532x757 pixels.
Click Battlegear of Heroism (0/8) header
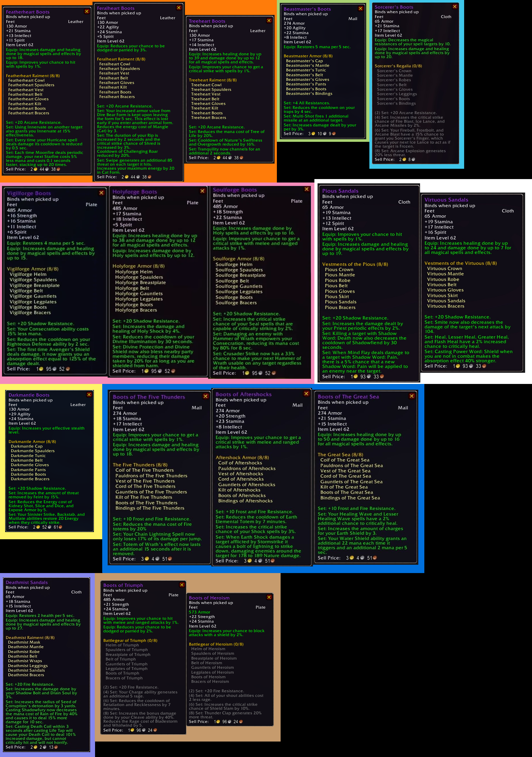[216, 644]
